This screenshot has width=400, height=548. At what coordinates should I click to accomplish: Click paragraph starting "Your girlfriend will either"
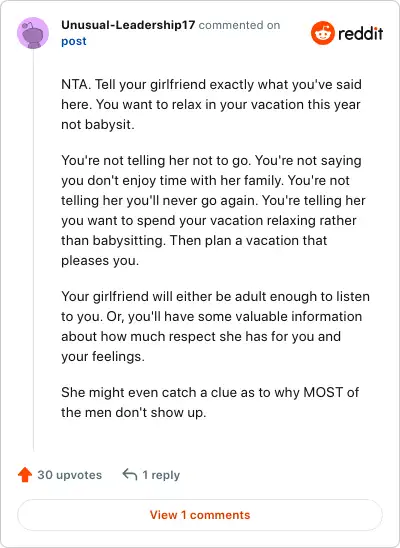pyautogui.click(x=215, y=326)
